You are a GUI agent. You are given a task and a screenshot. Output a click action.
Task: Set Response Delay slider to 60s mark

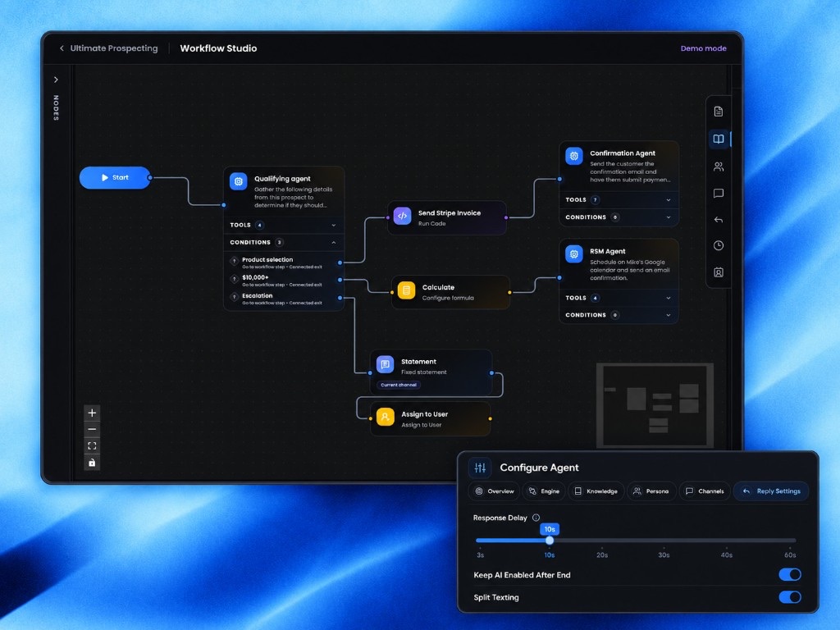791,540
